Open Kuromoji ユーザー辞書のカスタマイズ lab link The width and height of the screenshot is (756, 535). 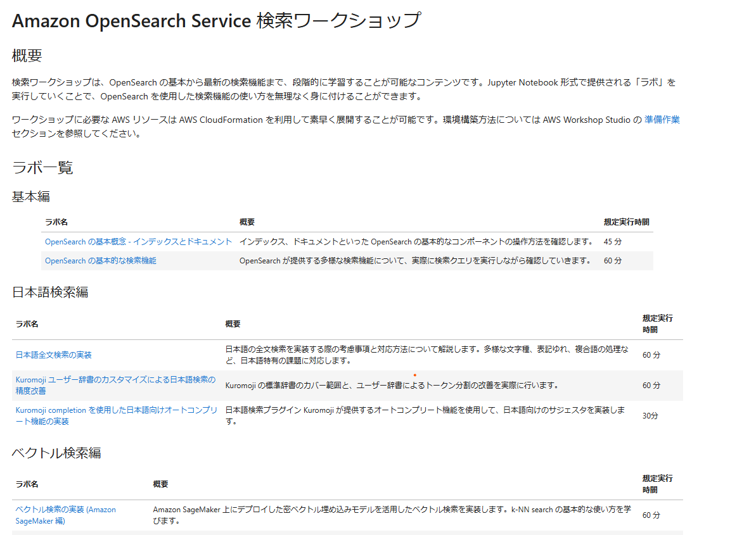click(x=116, y=385)
